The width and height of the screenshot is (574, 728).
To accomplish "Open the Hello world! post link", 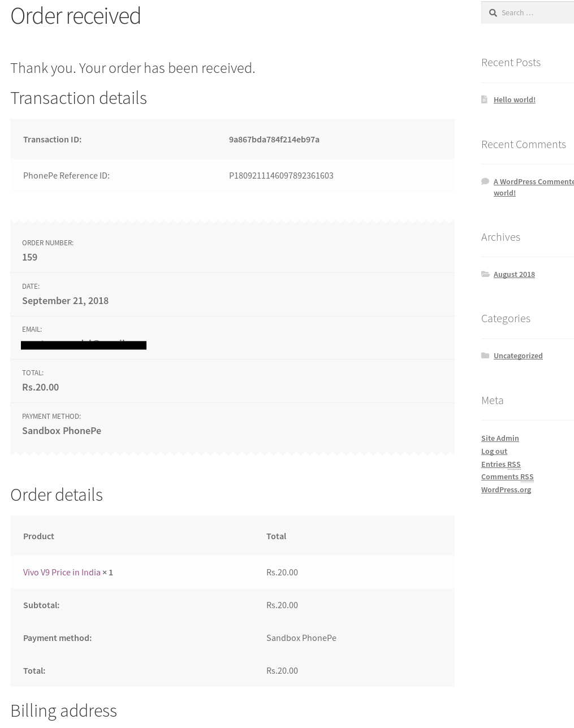I will point(514,99).
